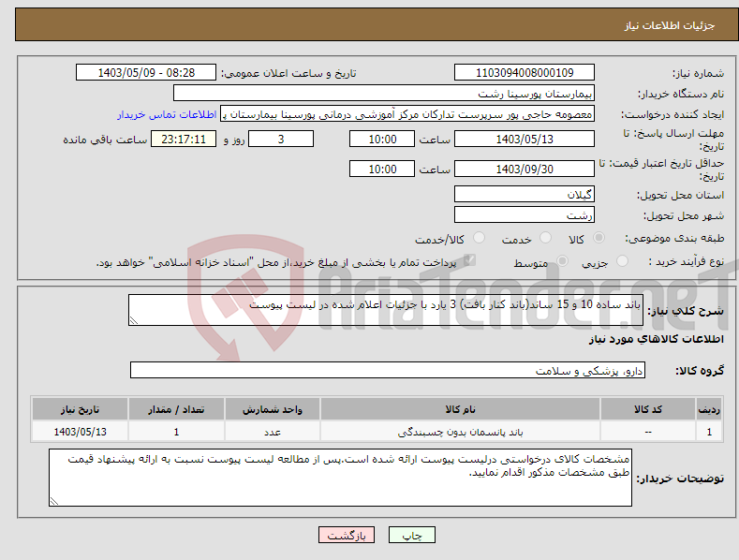Image resolution: width=739 pixels, height=560 pixels.
Task: Click the general description text area باند ساده
Action: pyautogui.click(x=386, y=310)
